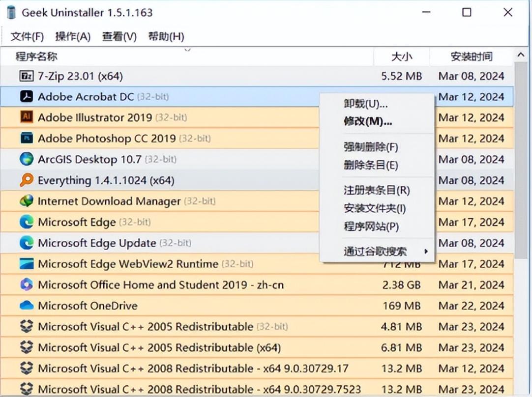Click the Adobe Illustrator 2019 icon
Image resolution: width=532 pixels, height=397 pixels.
pyautogui.click(x=27, y=117)
